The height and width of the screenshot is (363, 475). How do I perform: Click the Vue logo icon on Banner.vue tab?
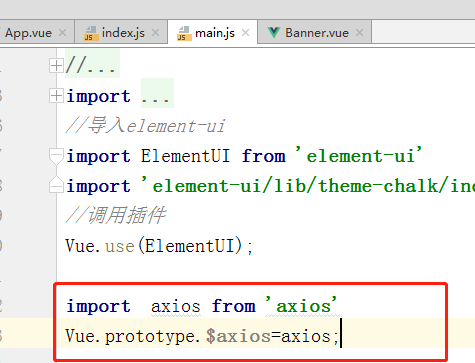(x=274, y=33)
